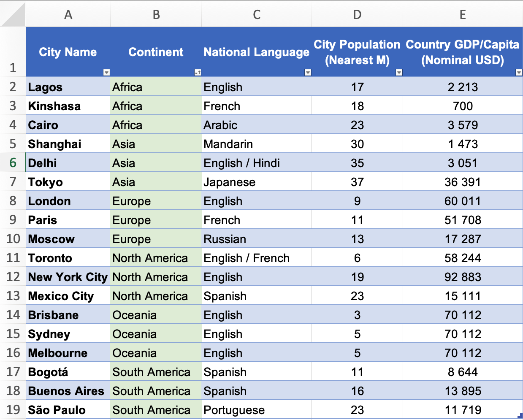The height and width of the screenshot is (420, 523).
Task: Open the City Name filter dropdown
Action: [x=106, y=73]
